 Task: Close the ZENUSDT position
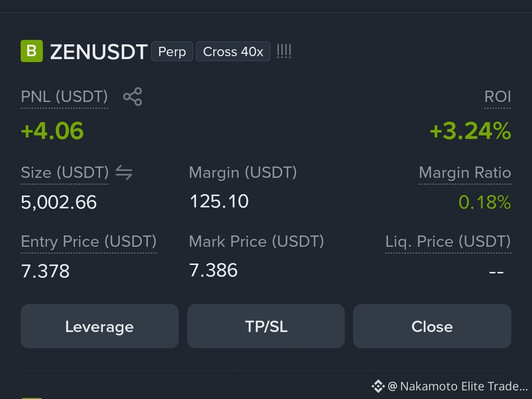[x=432, y=326]
